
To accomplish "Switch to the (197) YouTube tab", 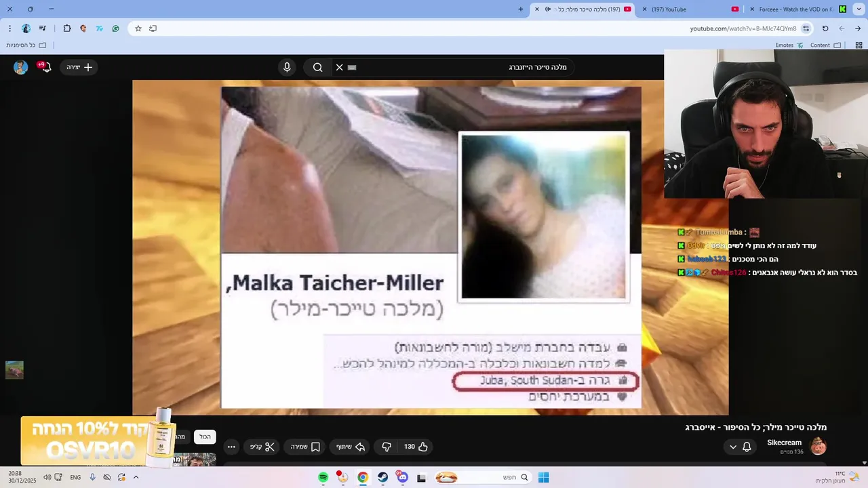I will [x=692, y=9].
